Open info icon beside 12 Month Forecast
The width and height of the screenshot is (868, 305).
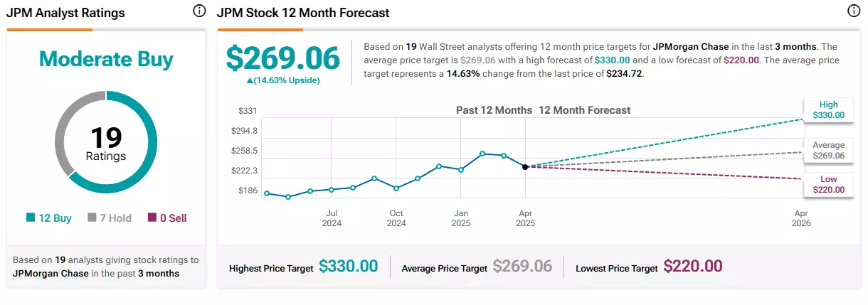click(854, 11)
